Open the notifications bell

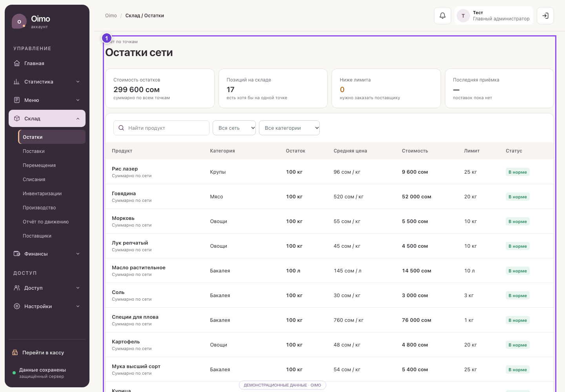pyautogui.click(x=443, y=16)
